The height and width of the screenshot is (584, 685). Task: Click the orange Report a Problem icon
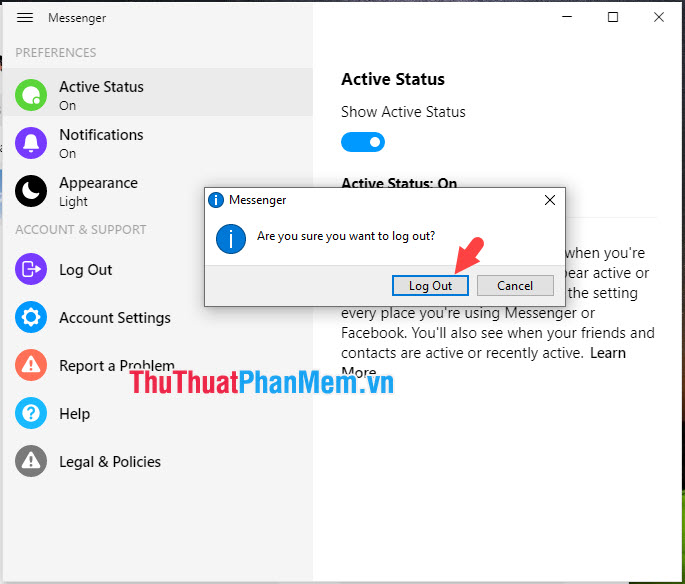coord(31,365)
